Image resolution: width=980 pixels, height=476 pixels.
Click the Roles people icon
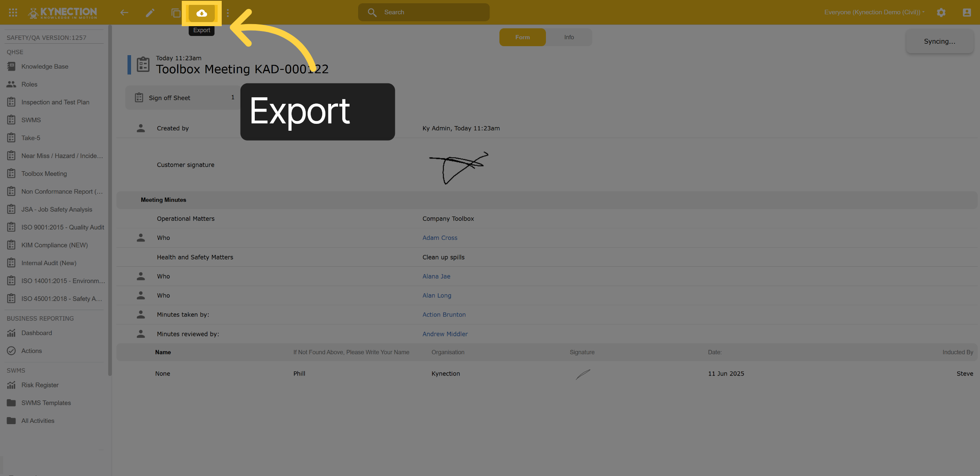coord(11,84)
